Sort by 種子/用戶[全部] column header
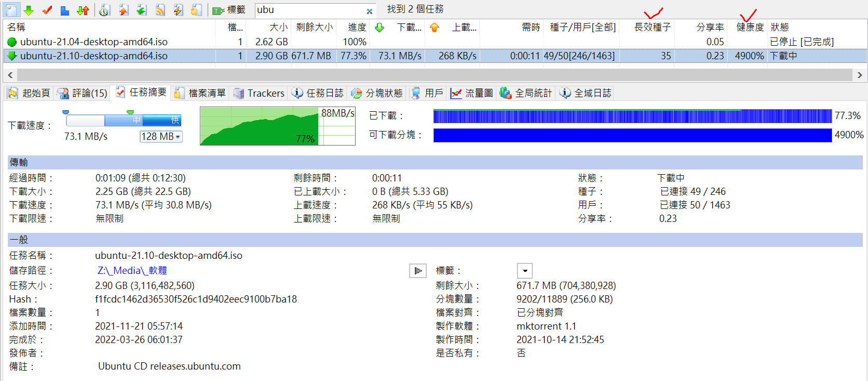 pos(583,27)
